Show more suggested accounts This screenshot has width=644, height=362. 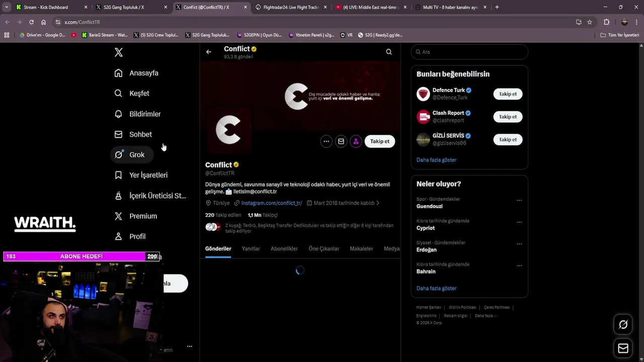436,160
